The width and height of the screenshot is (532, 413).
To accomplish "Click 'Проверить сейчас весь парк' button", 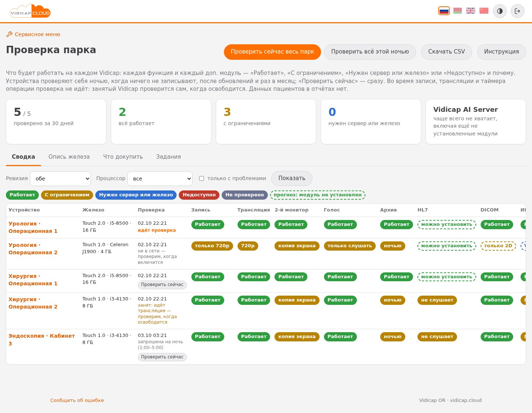I will [x=272, y=52].
